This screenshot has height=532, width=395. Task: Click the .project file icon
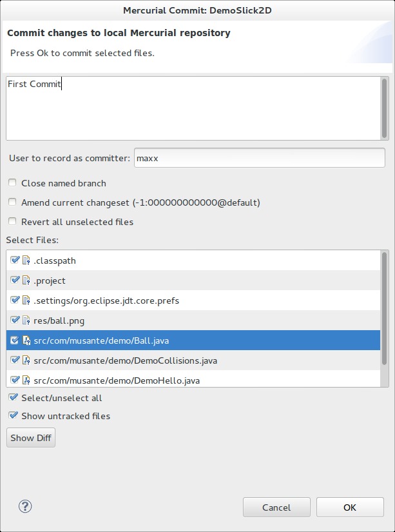(x=26, y=281)
